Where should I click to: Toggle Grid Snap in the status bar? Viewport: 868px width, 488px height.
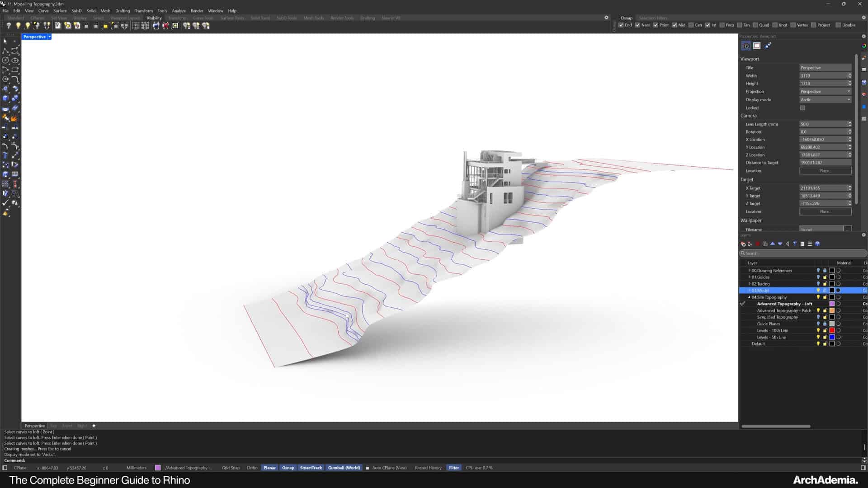point(231,468)
